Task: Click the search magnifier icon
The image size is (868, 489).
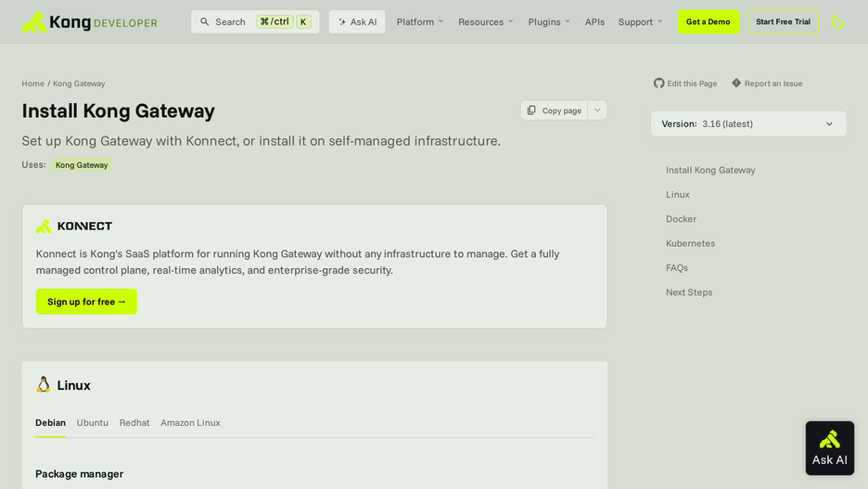Action: 204,21
